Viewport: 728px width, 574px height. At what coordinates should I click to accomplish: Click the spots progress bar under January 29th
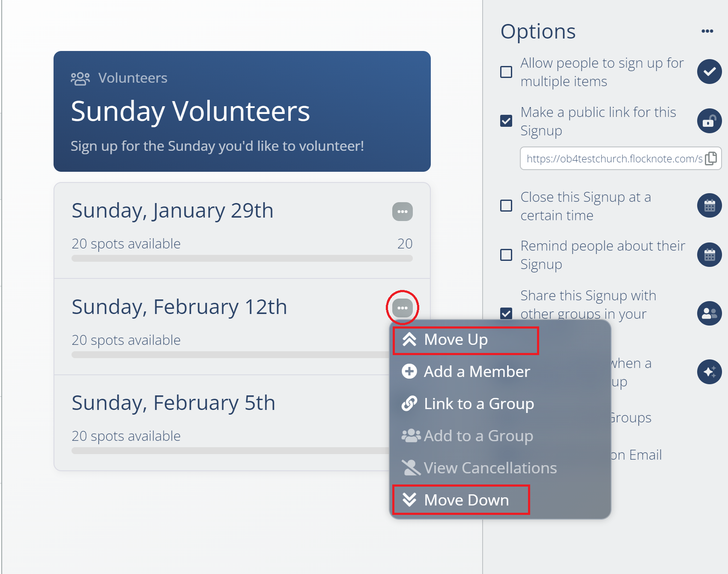[242, 259]
